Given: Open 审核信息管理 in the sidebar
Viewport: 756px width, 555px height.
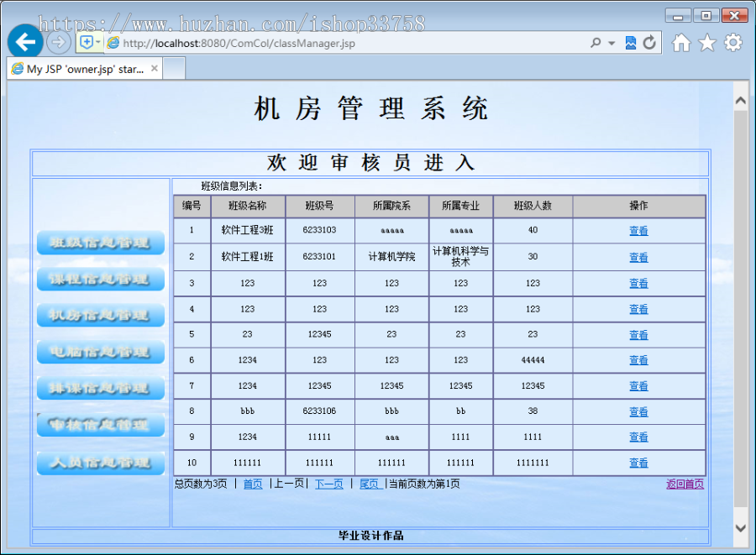Looking at the screenshot, I should point(100,425).
